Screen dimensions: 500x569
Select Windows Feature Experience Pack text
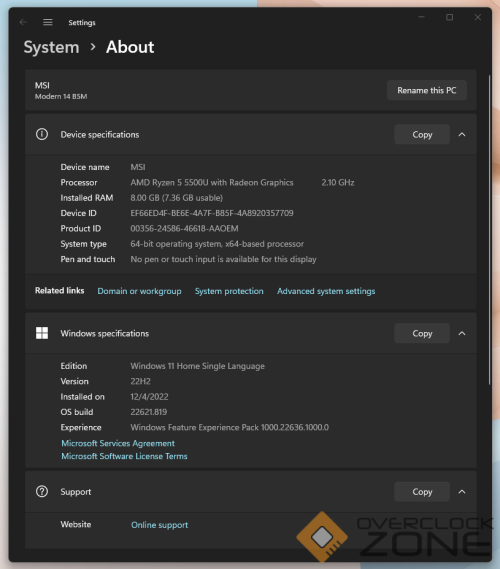click(x=230, y=427)
